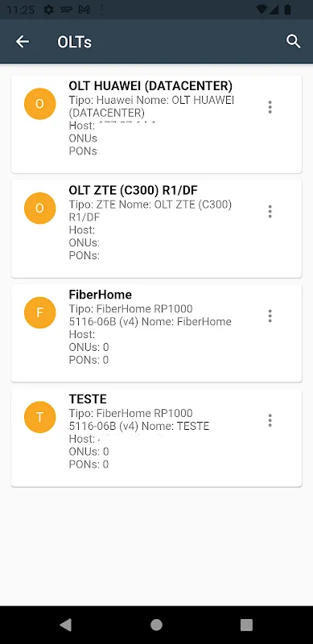Tap the orange F avatar of FiberHome
This screenshot has height=644, width=313.
point(40,312)
